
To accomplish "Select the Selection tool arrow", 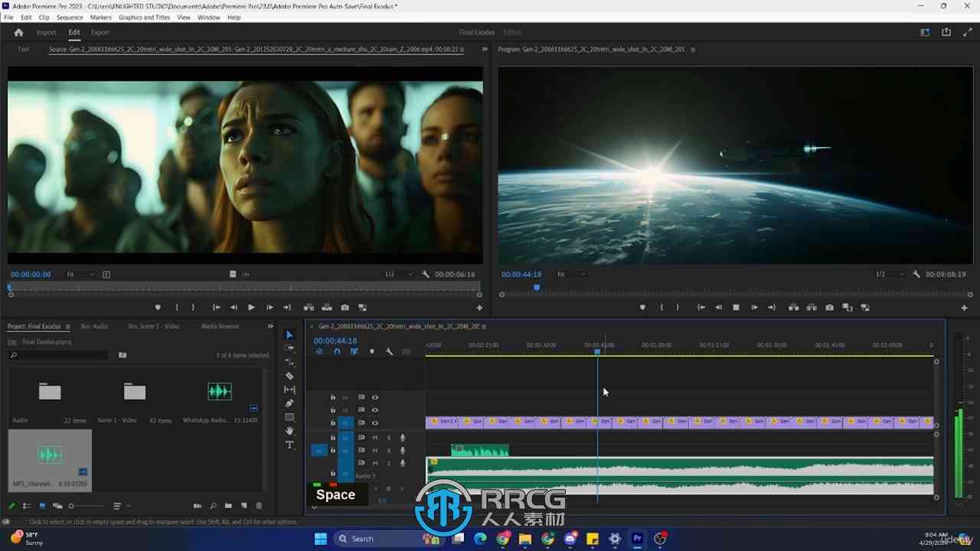I will [289, 334].
